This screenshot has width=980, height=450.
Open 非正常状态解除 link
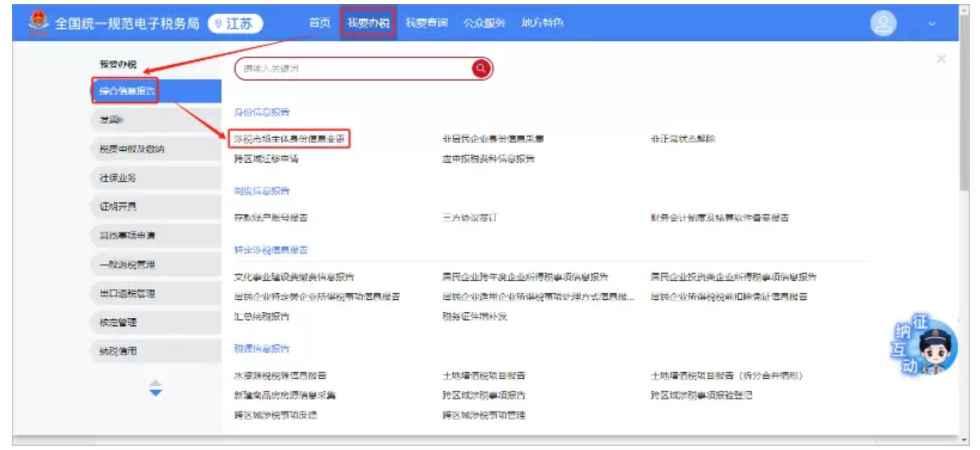coord(682,139)
